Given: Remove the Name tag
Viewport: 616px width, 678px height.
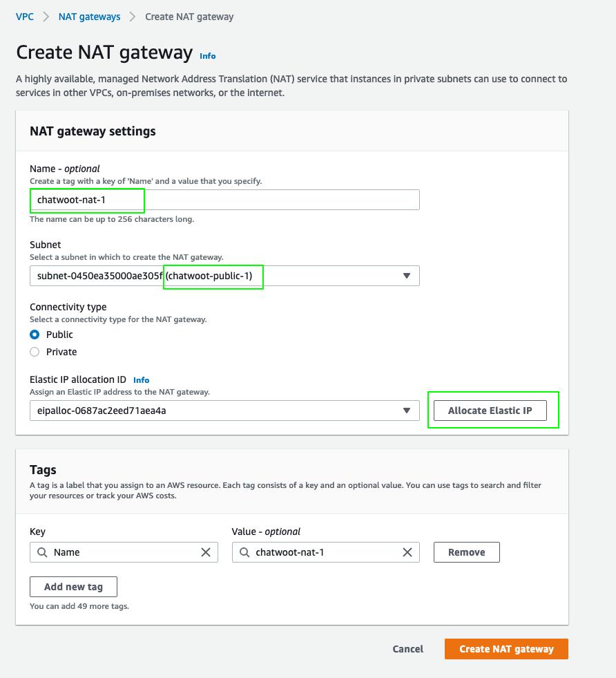Looking at the screenshot, I should (x=466, y=552).
